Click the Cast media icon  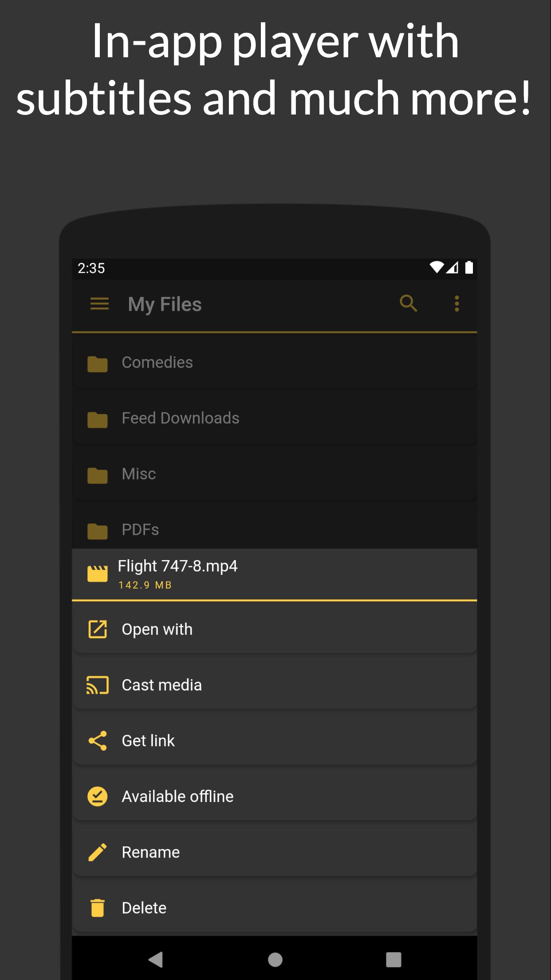pyautogui.click(x=98, y=685)
